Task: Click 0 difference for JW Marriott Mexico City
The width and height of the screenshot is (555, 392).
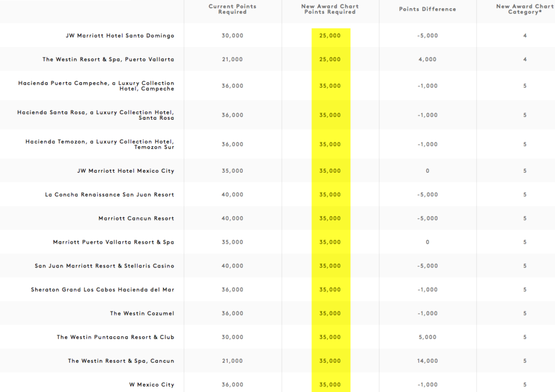Action: [x=428, y=171]
